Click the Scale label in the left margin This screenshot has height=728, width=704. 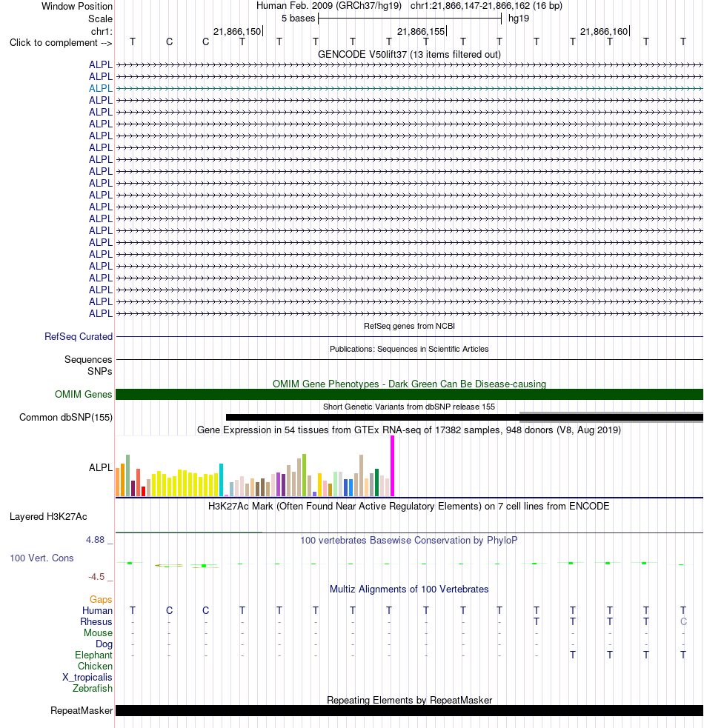click(100, 19)
